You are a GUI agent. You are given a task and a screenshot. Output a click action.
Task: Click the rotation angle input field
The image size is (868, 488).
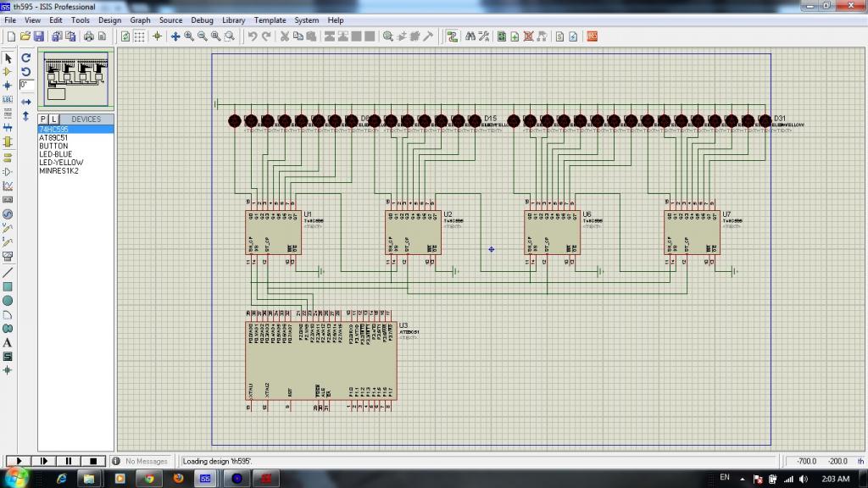[x=26, y=85]
